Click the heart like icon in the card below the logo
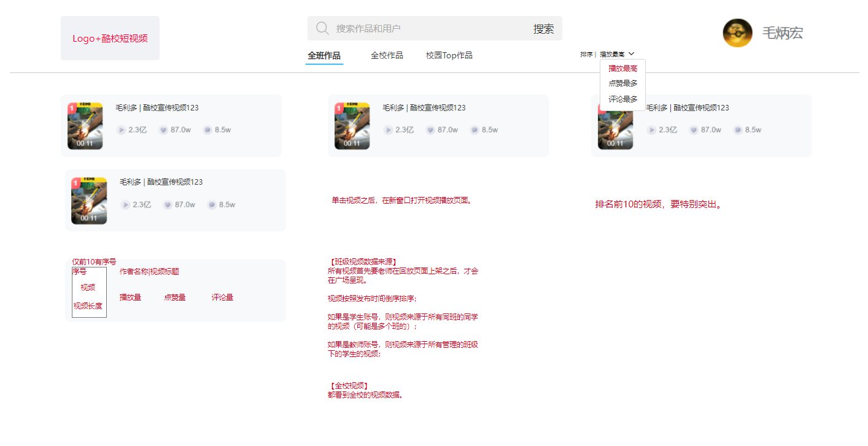868x446 pixels. (x=163, y=130)
